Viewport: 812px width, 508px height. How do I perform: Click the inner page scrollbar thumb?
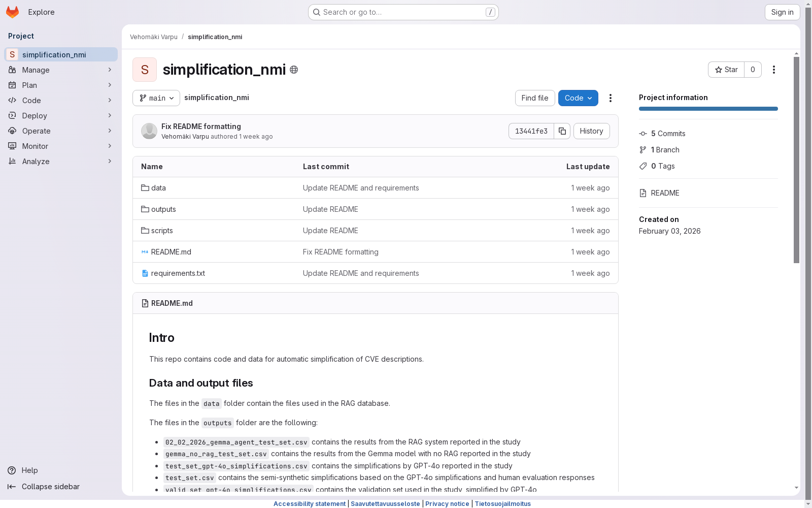[796, 160]
